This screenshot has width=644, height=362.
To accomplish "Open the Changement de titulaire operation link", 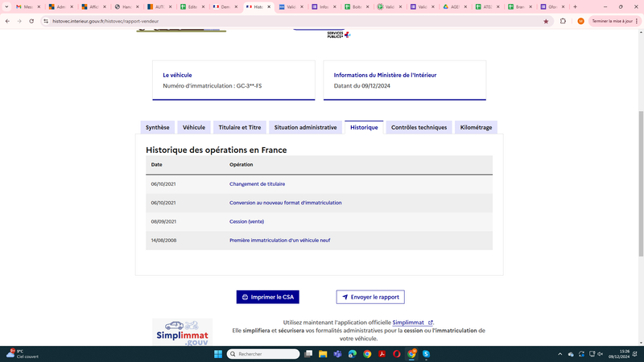I will (x=257, y=184).
